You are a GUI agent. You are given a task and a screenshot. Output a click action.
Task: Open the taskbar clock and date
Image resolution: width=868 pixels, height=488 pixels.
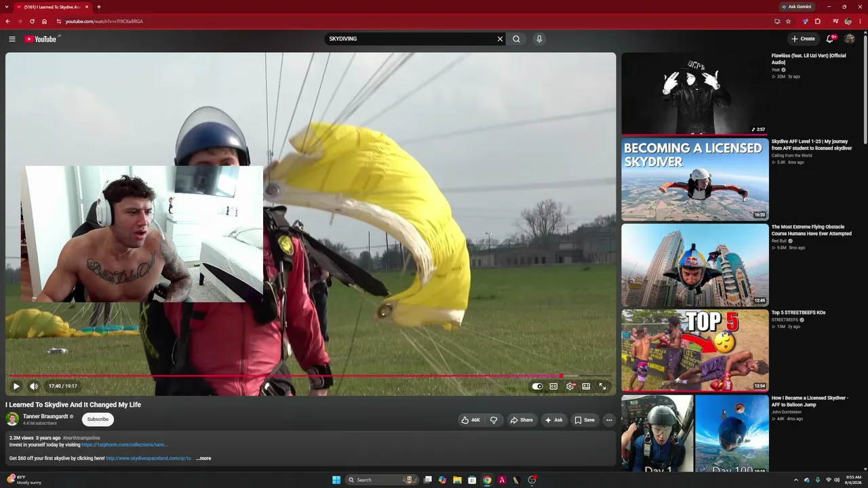(854, 480)
